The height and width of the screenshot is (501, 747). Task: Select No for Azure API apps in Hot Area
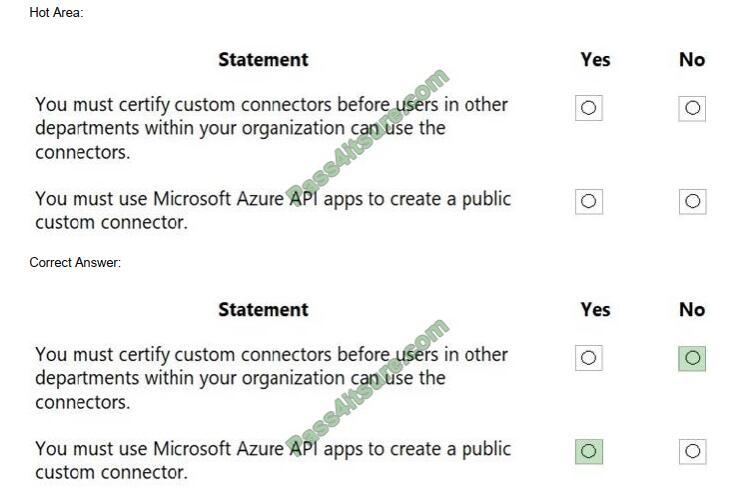pos(692,201)
